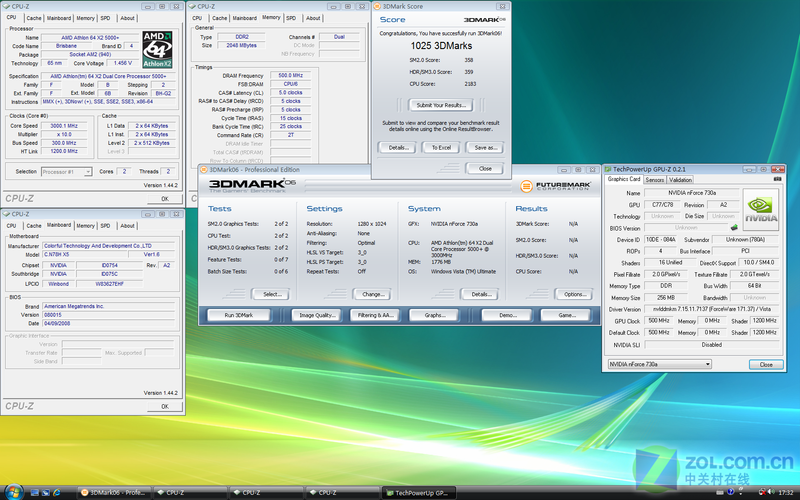Click Run 3DMark button
Image resolution: width=800 pixels, height=500 pixels.
[239, 315]
